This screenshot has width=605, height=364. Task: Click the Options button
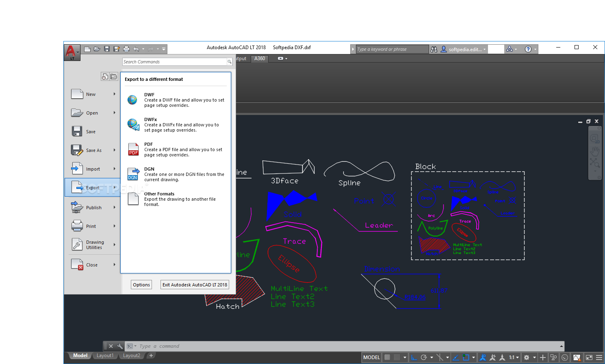[141, 285]
